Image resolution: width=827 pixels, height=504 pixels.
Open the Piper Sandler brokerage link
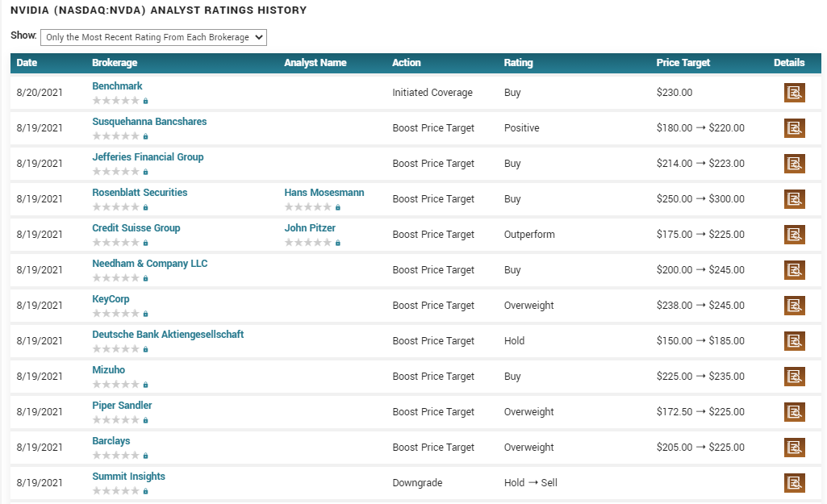(122, 405)
